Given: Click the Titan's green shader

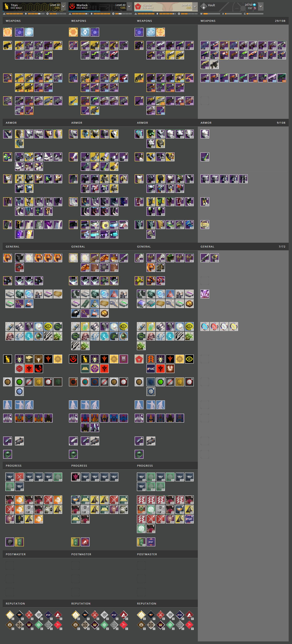Looking at the screenshot, I should click(x=19, y=382).
